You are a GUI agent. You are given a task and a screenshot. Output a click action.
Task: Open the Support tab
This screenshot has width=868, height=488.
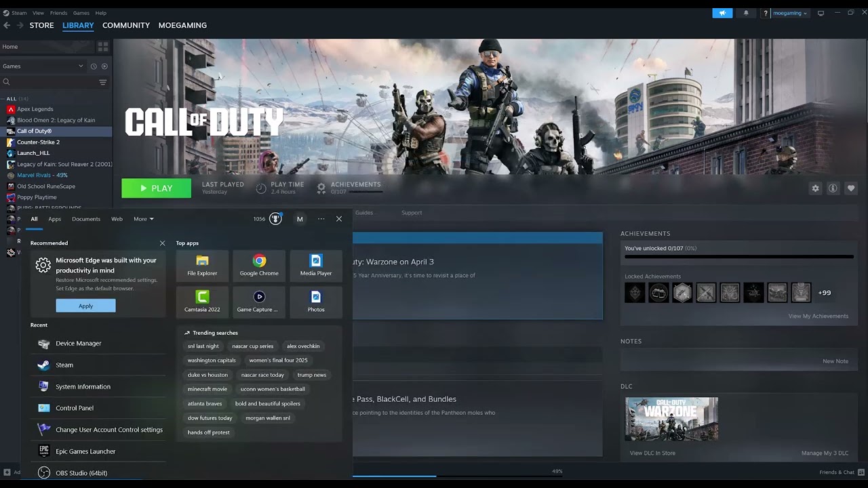(412, 213)
